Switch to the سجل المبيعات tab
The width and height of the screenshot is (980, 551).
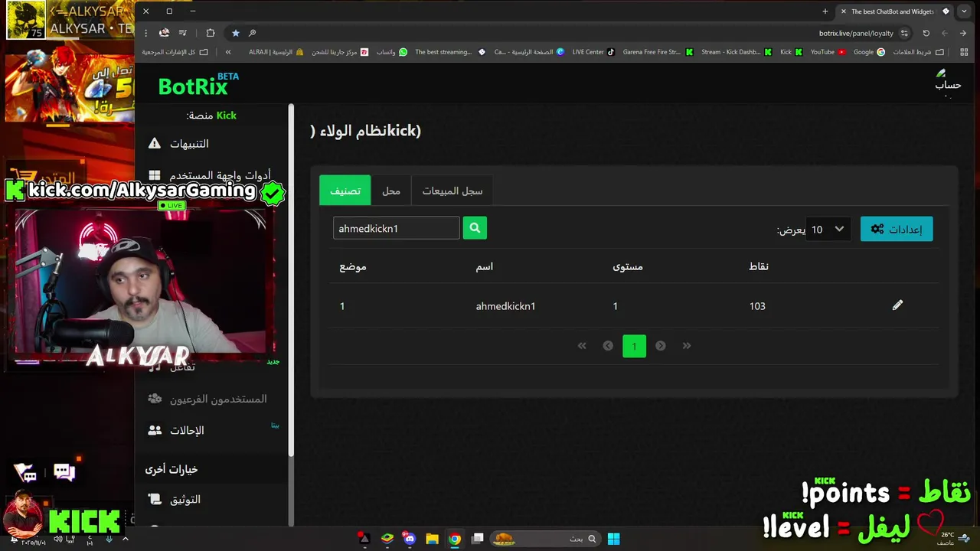pyautogui.click(x=452, y=191)
